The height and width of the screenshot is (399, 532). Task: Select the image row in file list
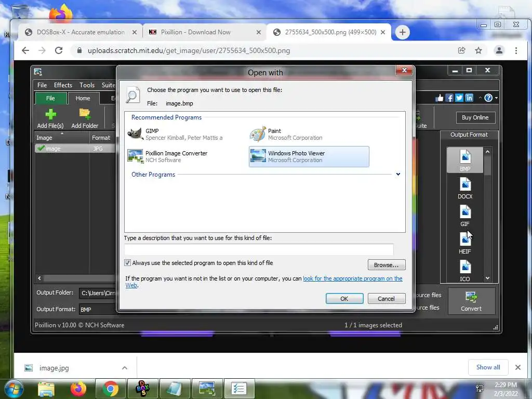point(75,149)
